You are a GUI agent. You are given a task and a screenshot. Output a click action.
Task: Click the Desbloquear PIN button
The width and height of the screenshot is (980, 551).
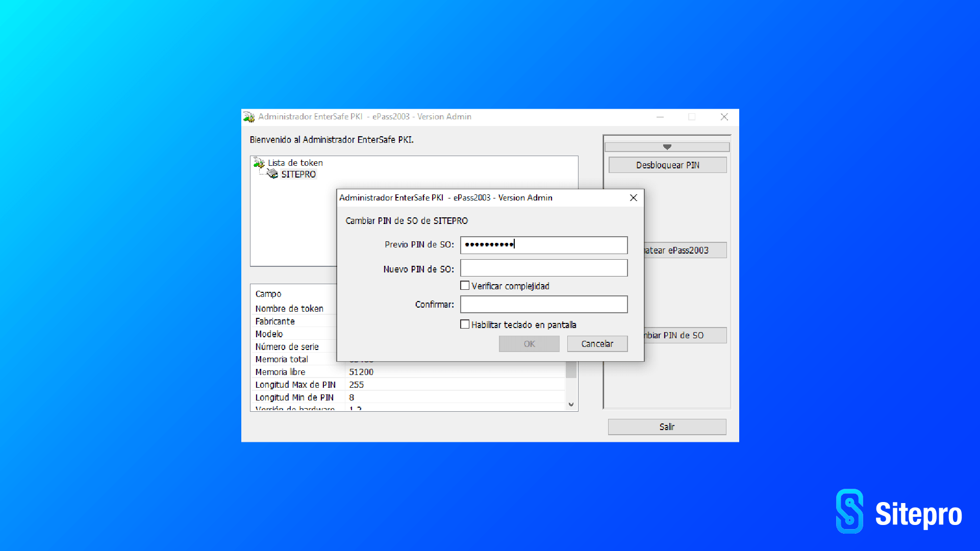(x=667, y=165)
